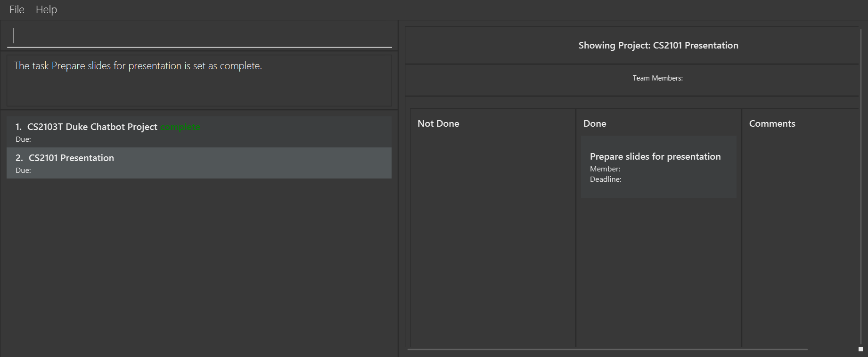
Task: Open the Help menu
Action: pos(46,9)
